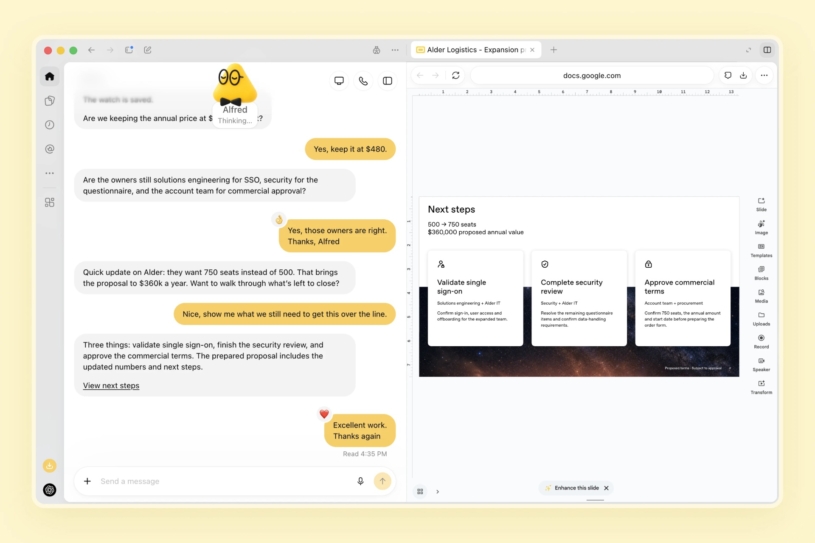Click the expand arrows icon in title bar
The image size is (815, 543).
tap(748, 50)
